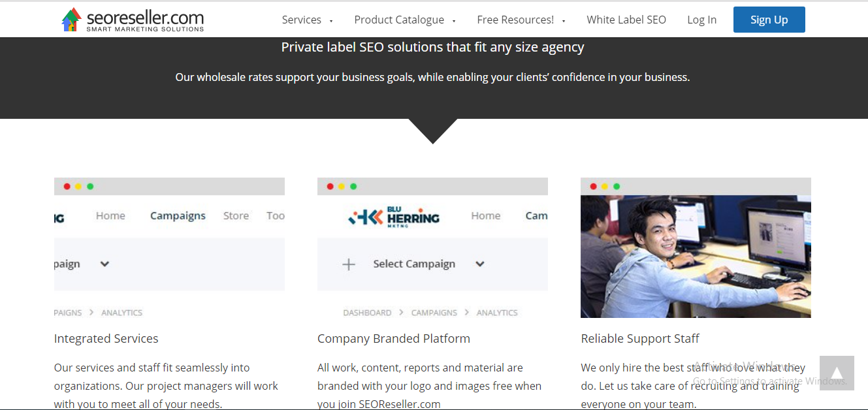
Task: Go to White Label SEO page
Action: [626, 20]
